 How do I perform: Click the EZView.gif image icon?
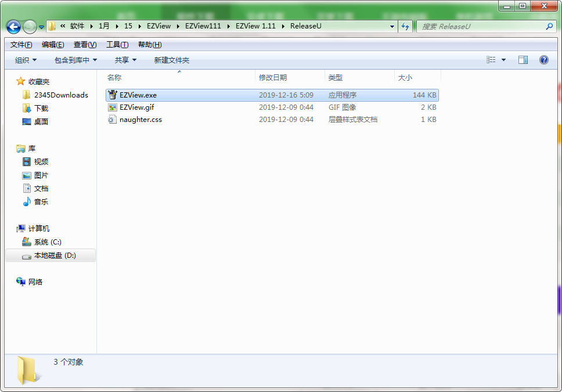pyautogui.click(x=113, y=107)
